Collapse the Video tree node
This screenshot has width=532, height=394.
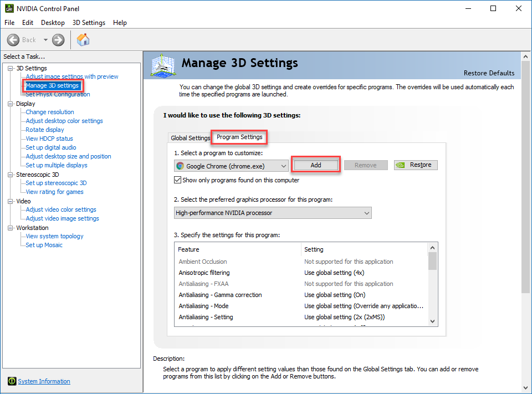11,201
